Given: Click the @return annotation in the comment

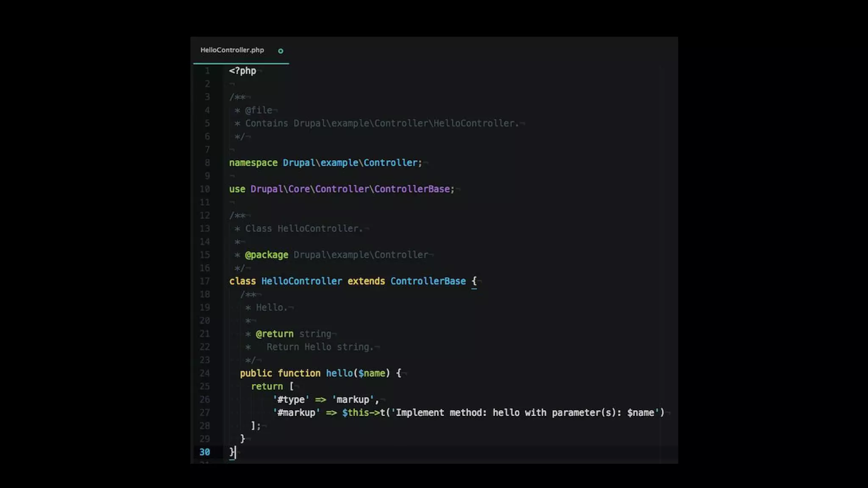Looking at the screenshot, I should point(275,334).
